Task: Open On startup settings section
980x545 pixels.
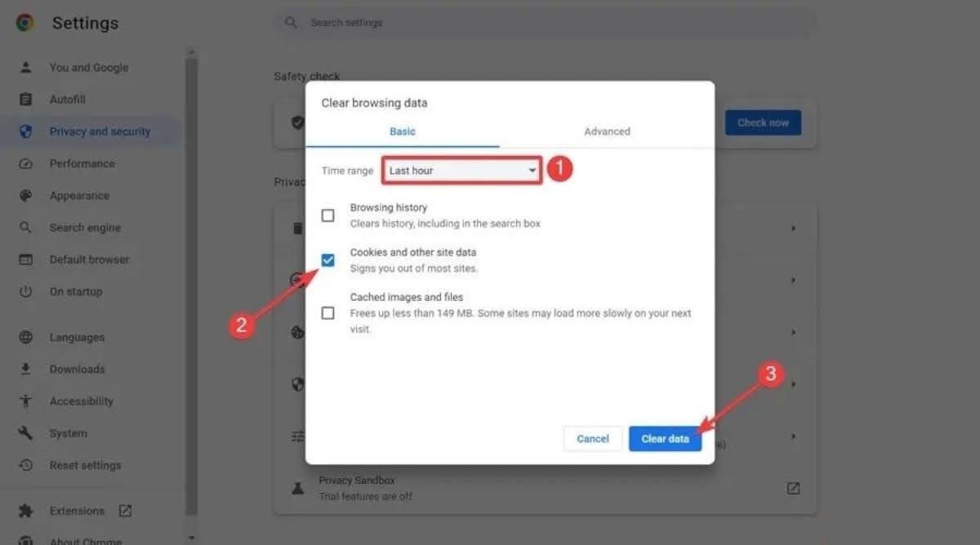Action: 76,291
